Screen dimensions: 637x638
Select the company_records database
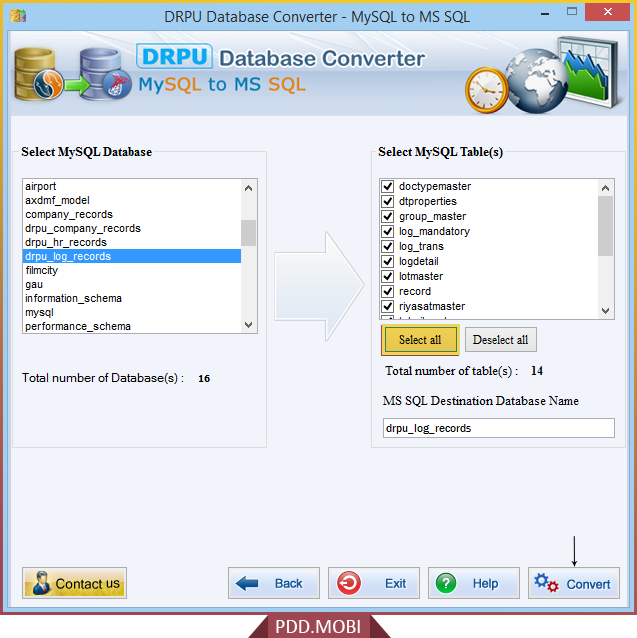click(132, 214)
